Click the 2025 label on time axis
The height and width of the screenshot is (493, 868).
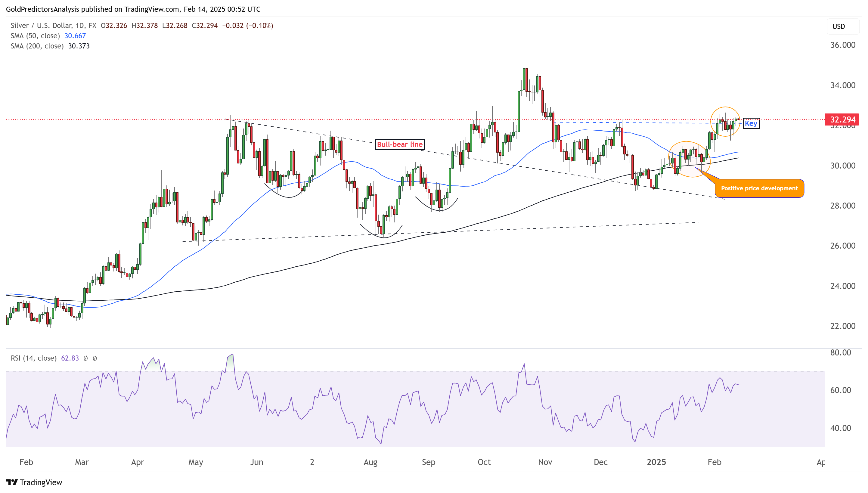(x=656, y=462)
